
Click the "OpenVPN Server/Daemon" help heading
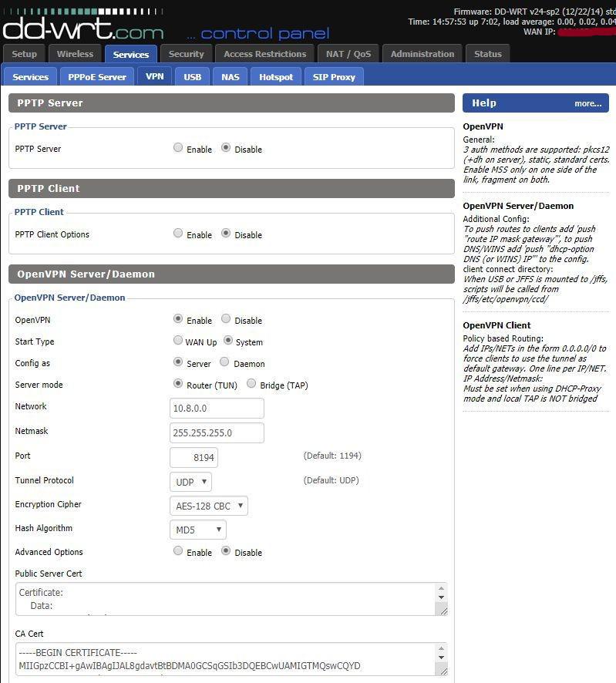pos(518,206)
